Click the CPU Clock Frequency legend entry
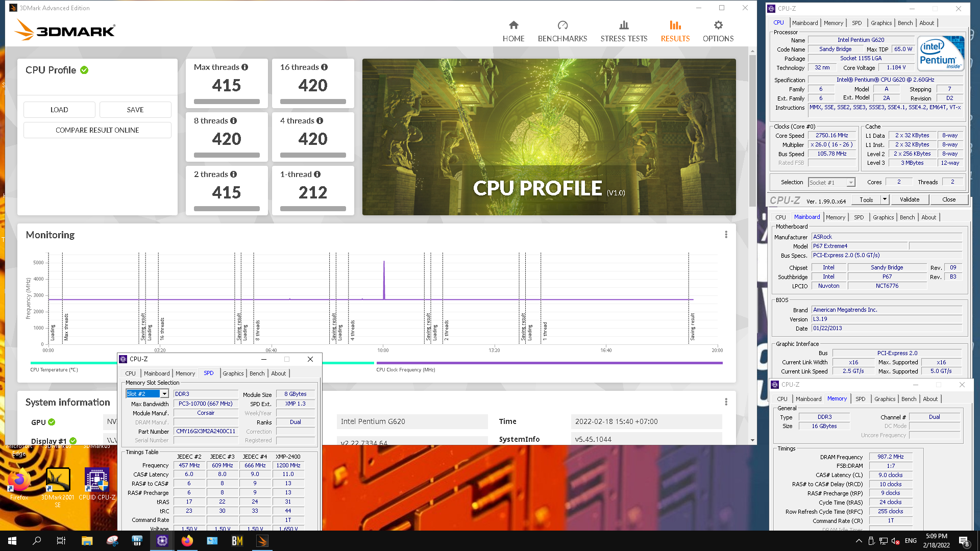The height and width of the screenshot is (551, 980). (x=549, y=366)
